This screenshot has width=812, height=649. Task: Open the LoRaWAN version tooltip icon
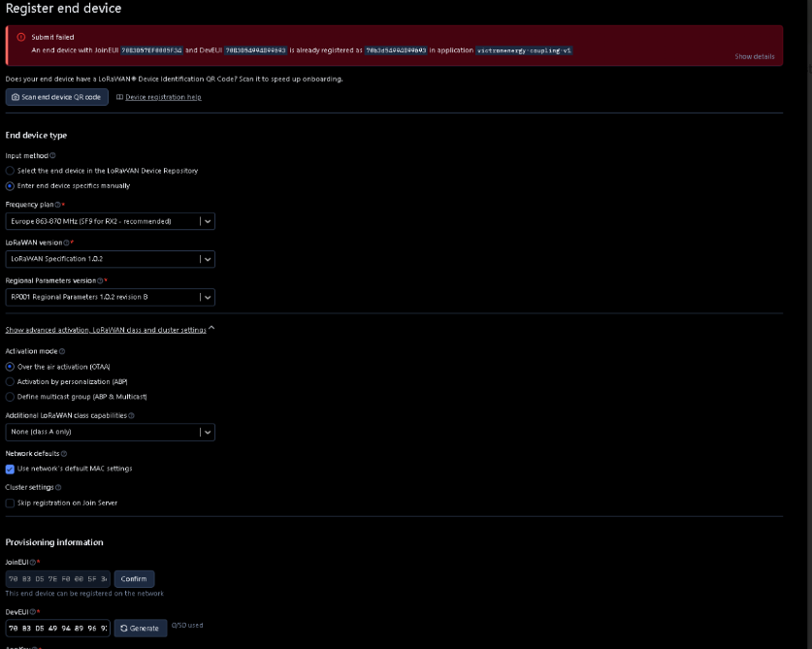click(x=66, y=243)
